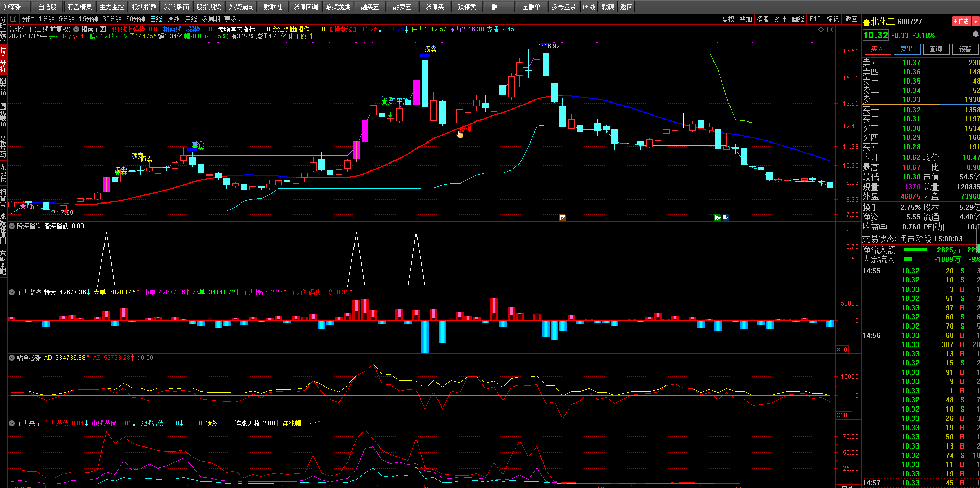
Task: Open 外资流向 toolbar button
Action: pos(241,7)
